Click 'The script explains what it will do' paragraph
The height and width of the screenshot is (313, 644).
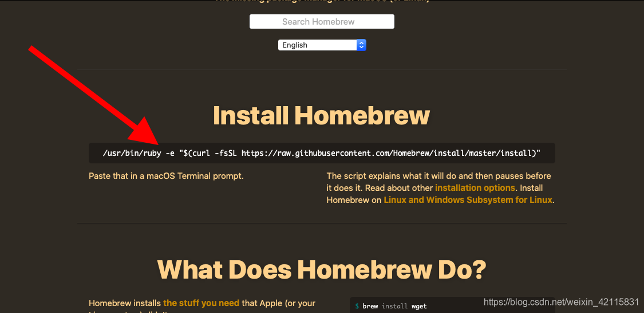(440, 188)
